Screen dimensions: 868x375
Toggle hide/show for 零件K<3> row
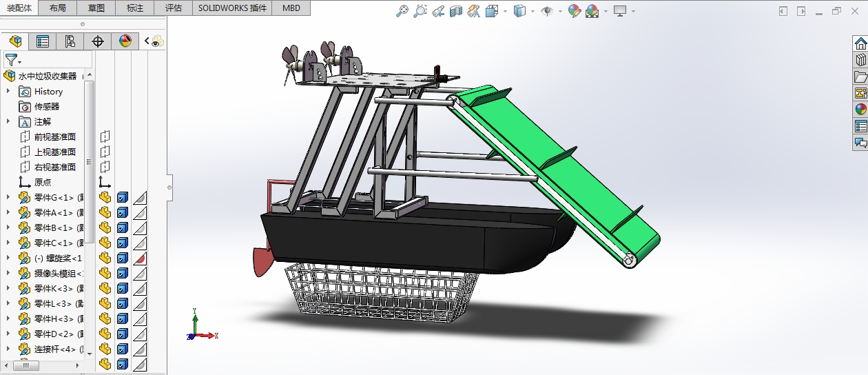click(x=105, y=288)
